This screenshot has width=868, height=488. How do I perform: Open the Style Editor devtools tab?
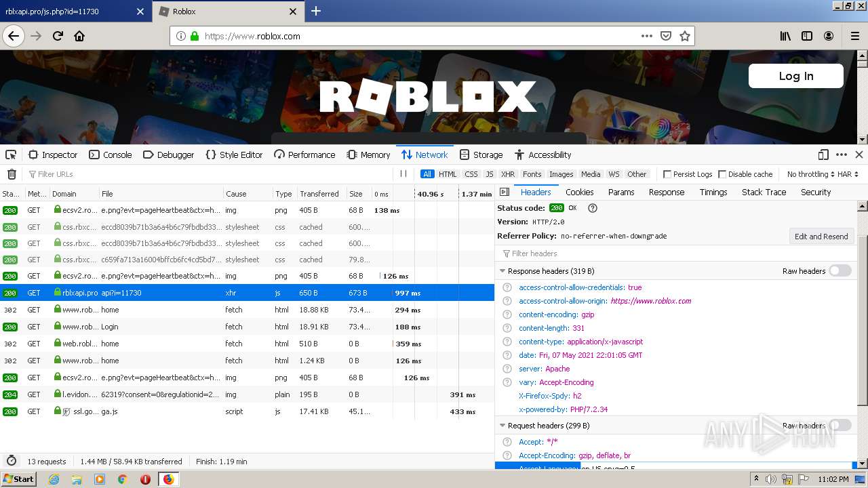click(234, 155)
